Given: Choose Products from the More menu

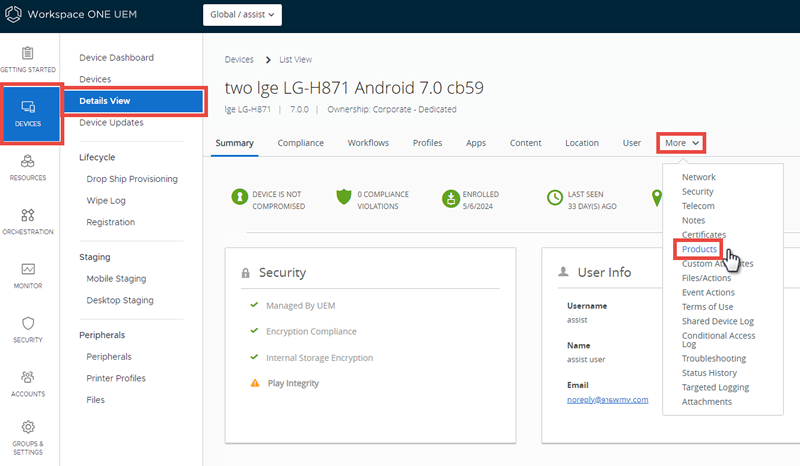Looking at the screenshot, I should pyautogui.click(x=699, y=249).
